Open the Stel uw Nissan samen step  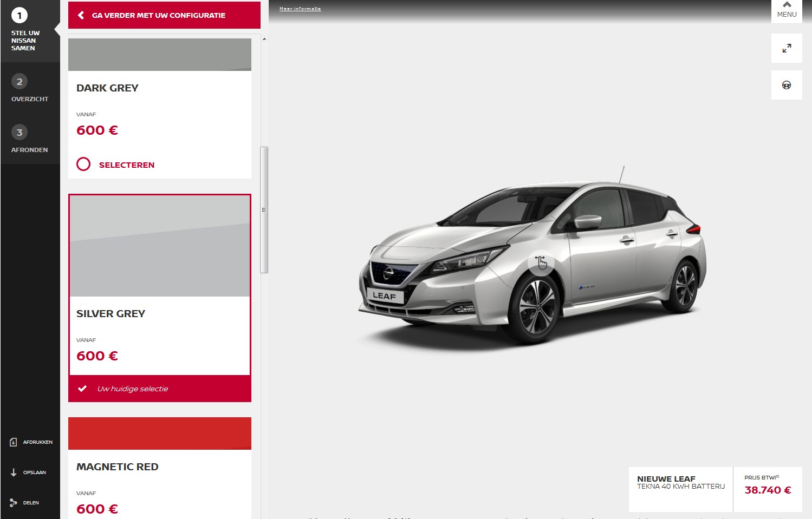[x=25, y=41]
